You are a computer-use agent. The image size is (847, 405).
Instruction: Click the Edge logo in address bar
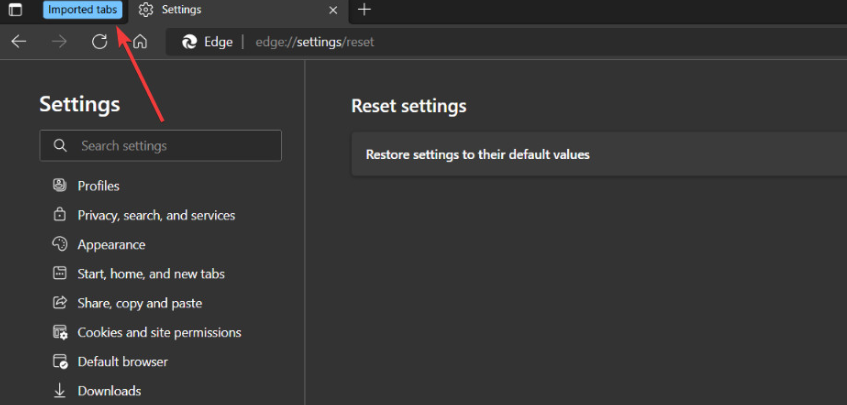189,42
